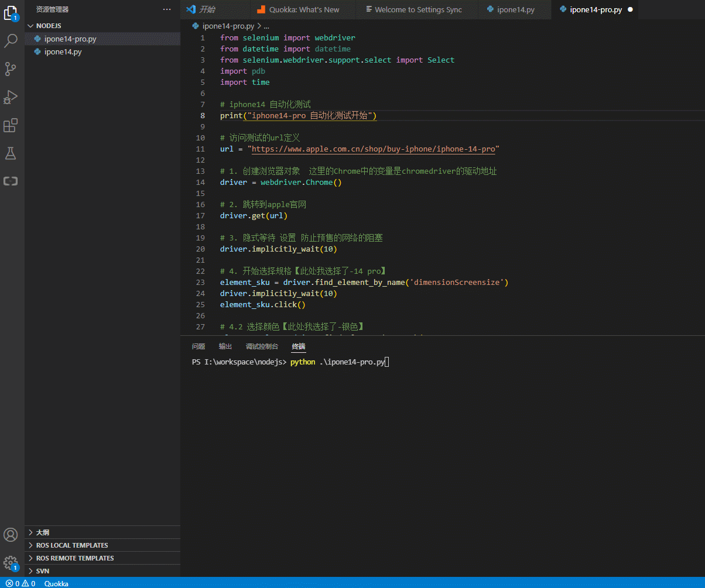Expand the SVN section
Screen dimensions: 705x588
[102, 571]
